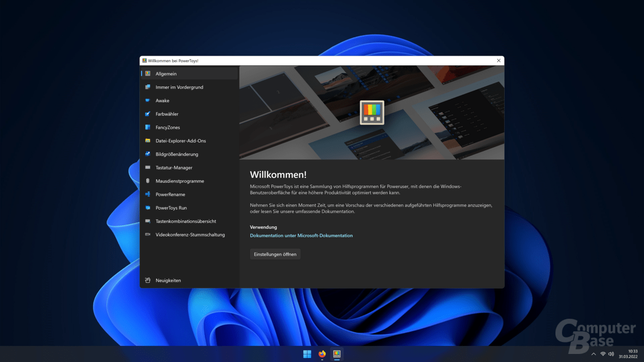This screenshot has width=644, height=362.
Task: Select Videokonferenz-Stummschaltung entry
Action: (189, 234)
